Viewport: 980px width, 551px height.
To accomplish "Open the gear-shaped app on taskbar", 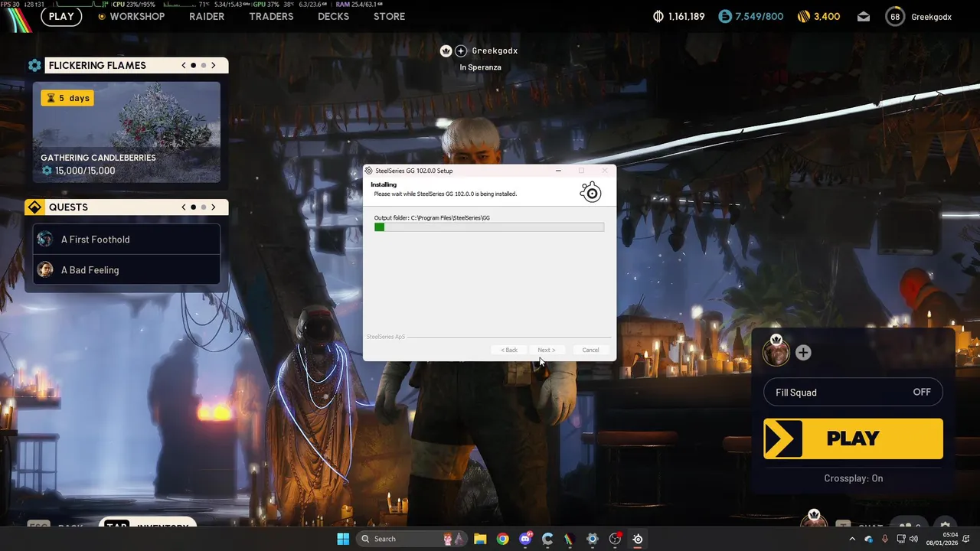I will pyautogui.click(x=592, y=539).
